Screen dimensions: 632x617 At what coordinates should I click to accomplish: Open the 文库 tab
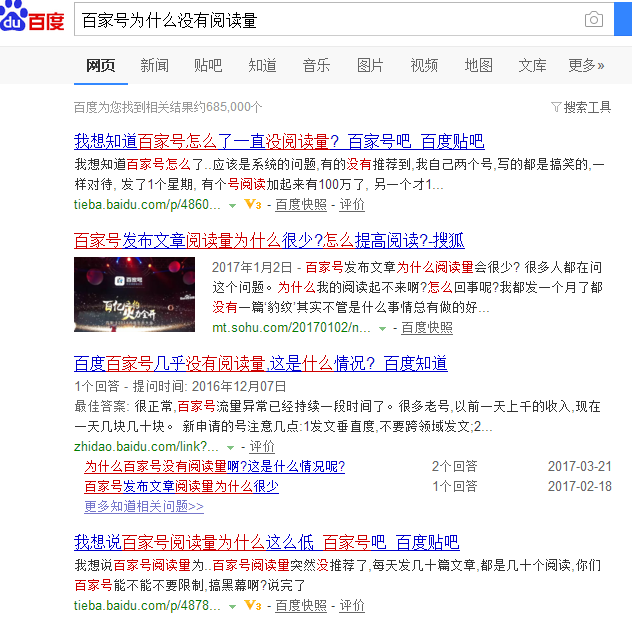tap(532, 65)
